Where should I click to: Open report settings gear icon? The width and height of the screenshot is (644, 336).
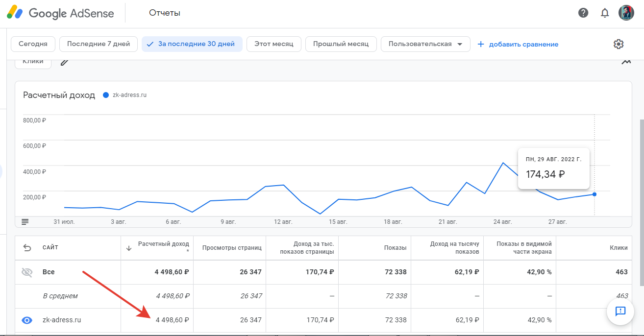tap(619, 44)
